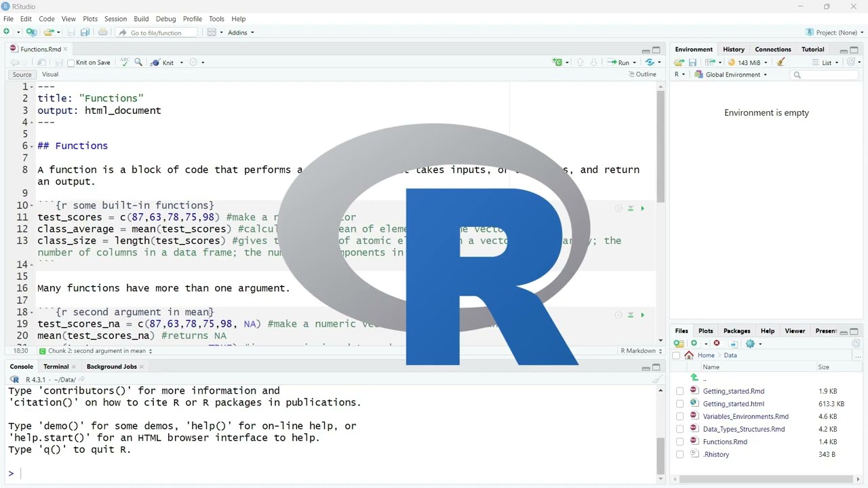Click the Go to file/function field
Image resolution: width=868 pixels, height=488 pixels.
157,33
